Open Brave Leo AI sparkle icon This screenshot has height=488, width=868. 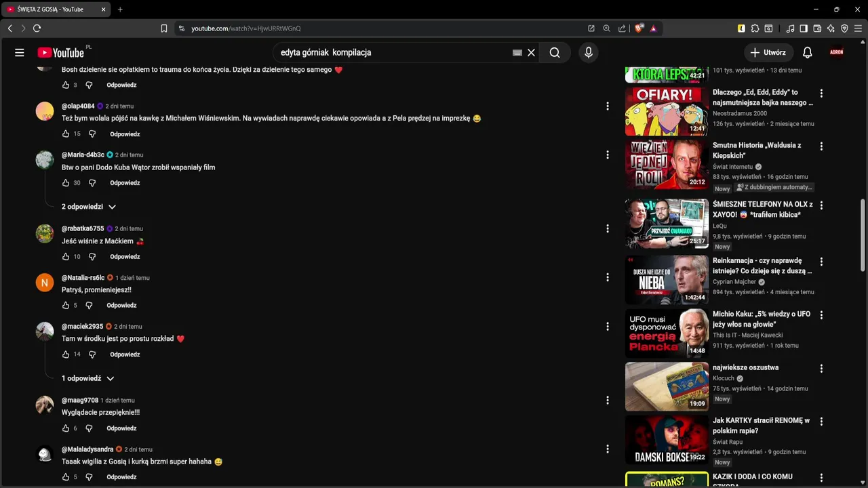point(831,28)
